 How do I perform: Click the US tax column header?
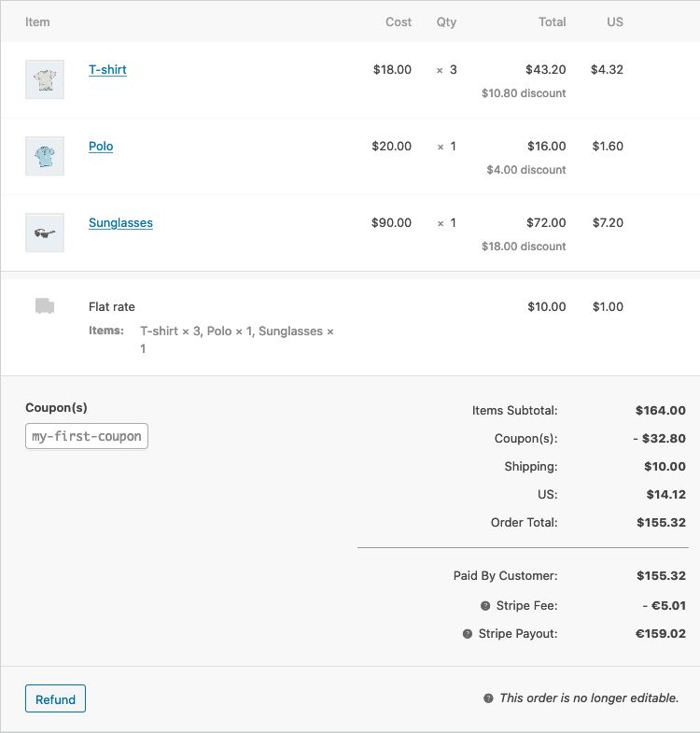614,21
